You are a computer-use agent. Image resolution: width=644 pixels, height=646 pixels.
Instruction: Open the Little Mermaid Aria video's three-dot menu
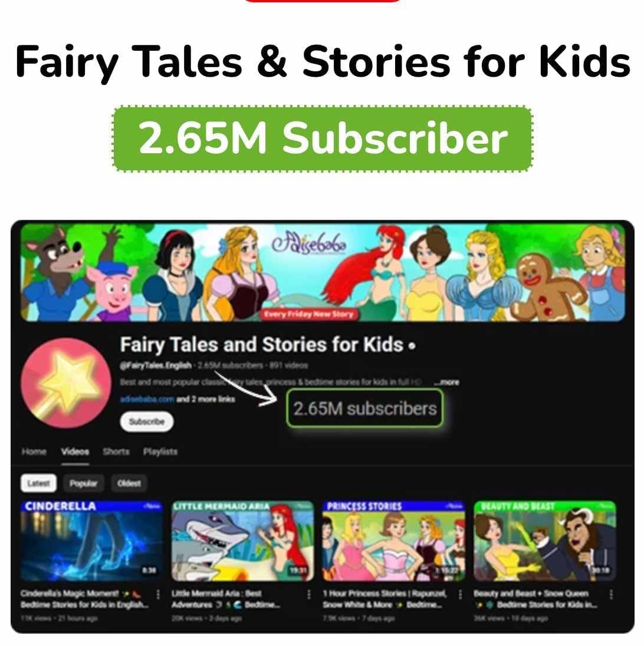pyautogui.click(x=309, y=594)
